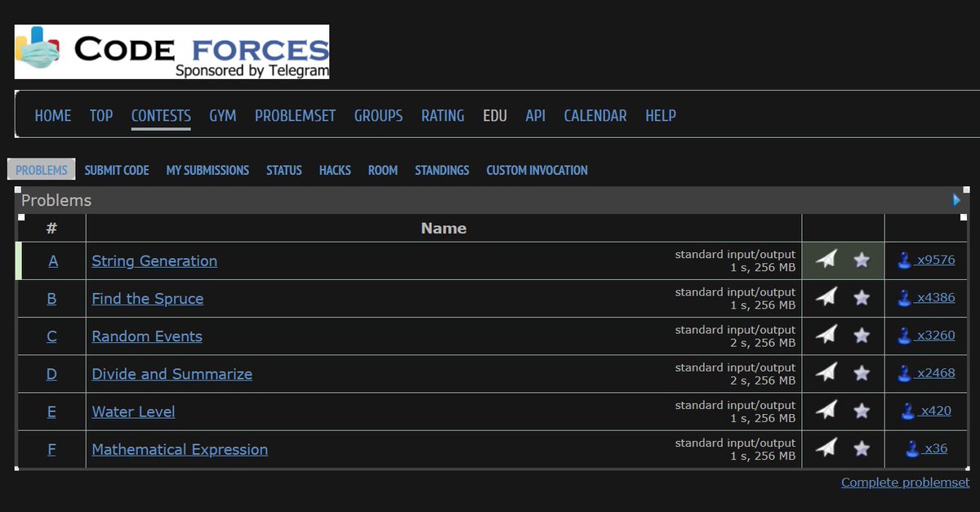Click user icon beside x420
The width and height of the screenshot is (980, 512).
click(908, 411)
